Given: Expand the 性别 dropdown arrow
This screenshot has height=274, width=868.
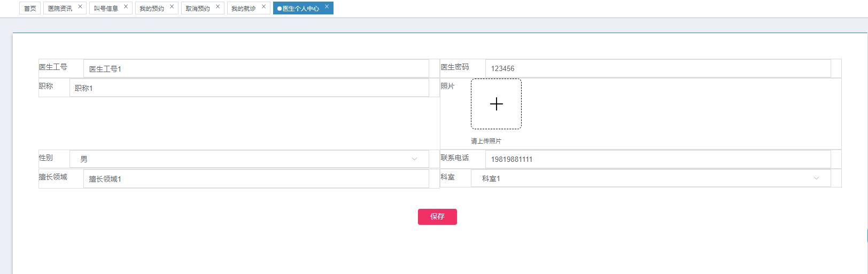Looking at the screenshot, I should coord(414,159).
